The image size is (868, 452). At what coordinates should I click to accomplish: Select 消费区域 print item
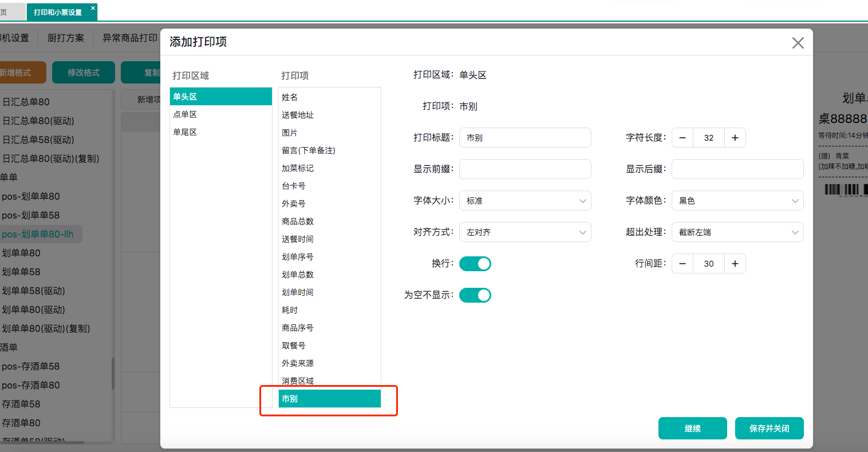[x=330, y=381]
